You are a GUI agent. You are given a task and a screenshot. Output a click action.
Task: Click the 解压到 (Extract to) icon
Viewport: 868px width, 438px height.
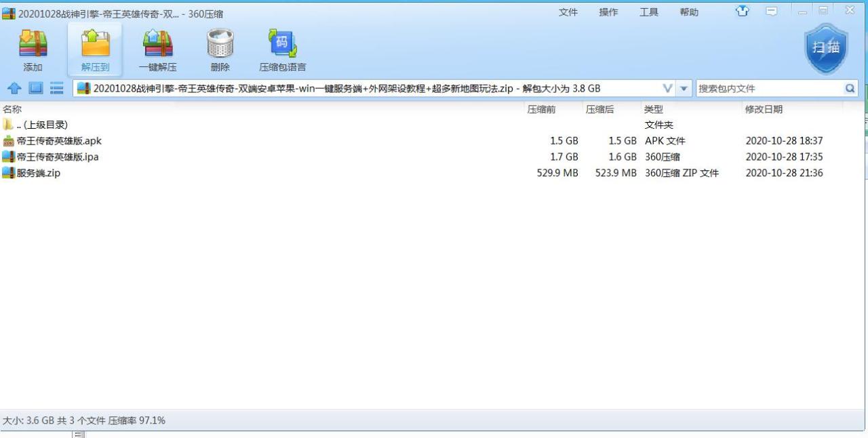[x=95, y=47]
